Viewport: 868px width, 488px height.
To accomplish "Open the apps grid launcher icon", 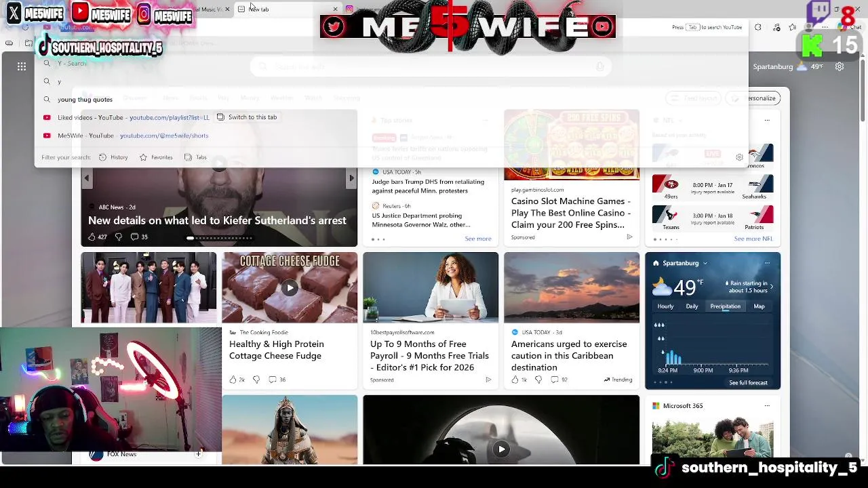I will point(22,66).
